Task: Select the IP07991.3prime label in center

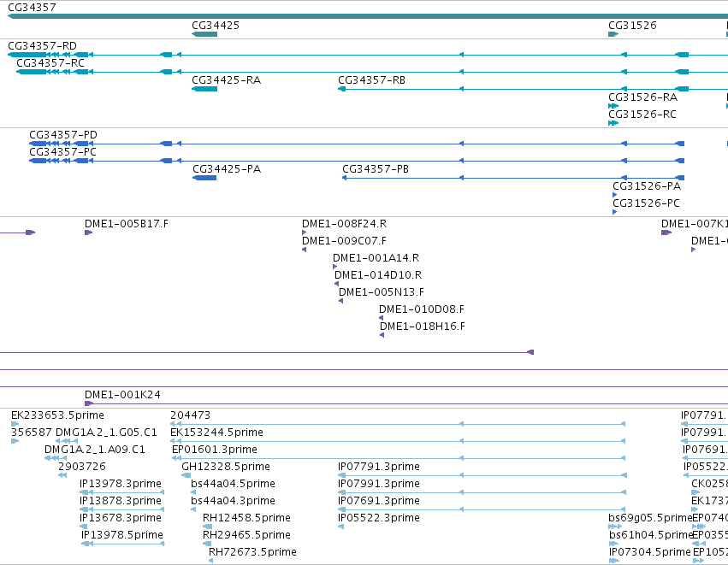Action: tap(379, 484)
